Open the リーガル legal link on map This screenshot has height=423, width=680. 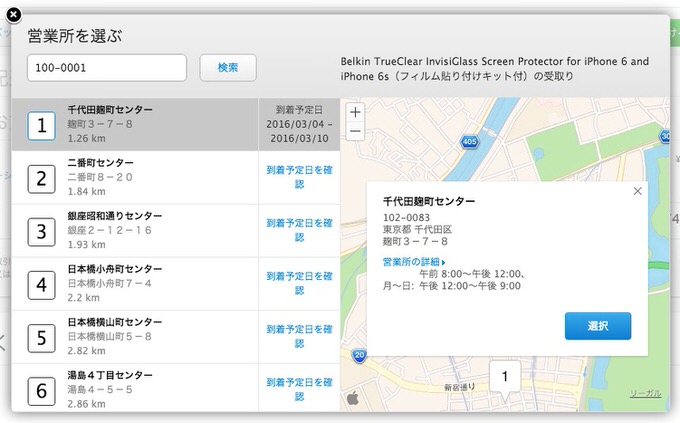645,393
